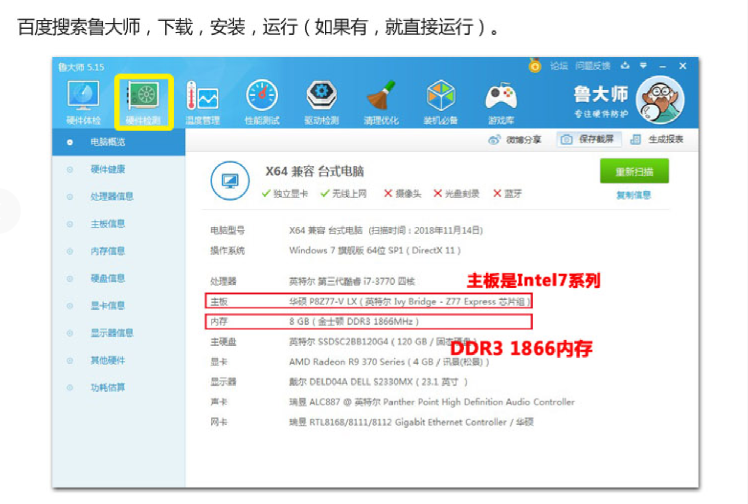The width and height of the screenshot is (748, 504).
Task: Open 温度管理 temperature management icon
Action: (x=202, y=102)
